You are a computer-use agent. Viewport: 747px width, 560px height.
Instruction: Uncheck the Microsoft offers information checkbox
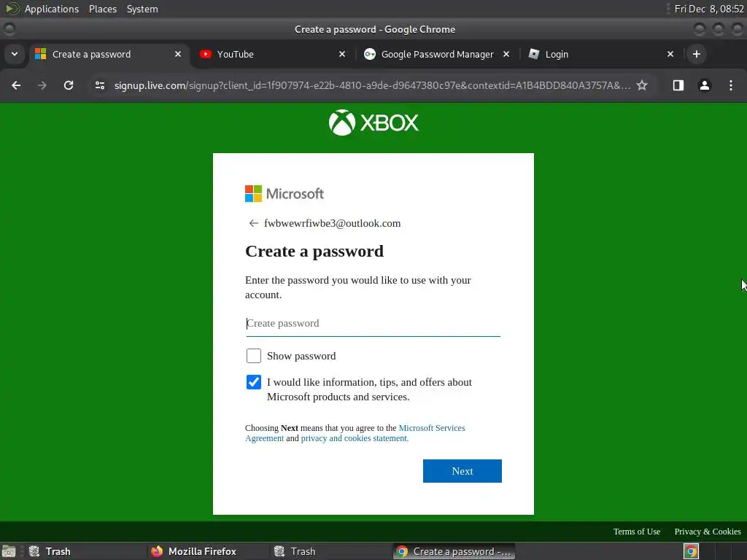pos(253,382)
